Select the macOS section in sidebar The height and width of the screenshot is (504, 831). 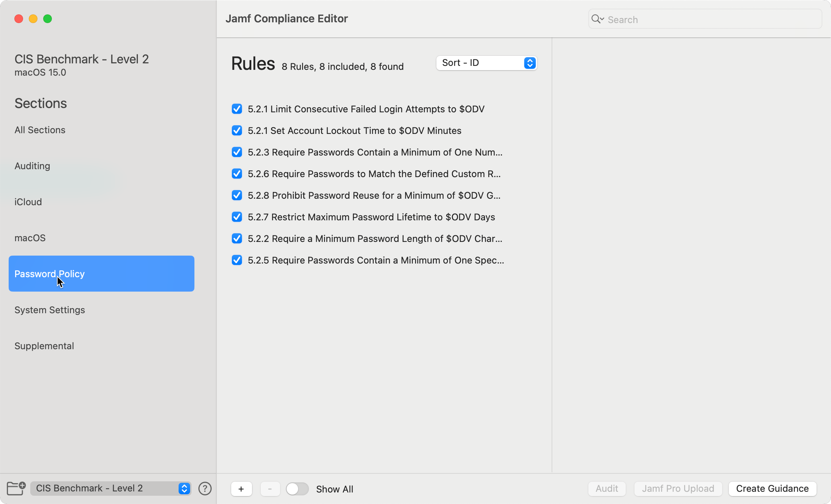pyautogui.click(x=30, y=238)
